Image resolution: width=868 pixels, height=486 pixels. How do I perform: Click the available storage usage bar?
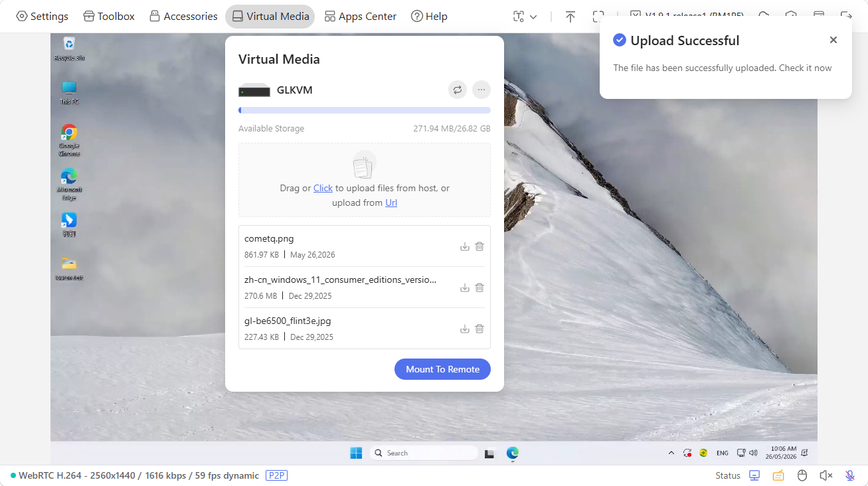point(365,110)
